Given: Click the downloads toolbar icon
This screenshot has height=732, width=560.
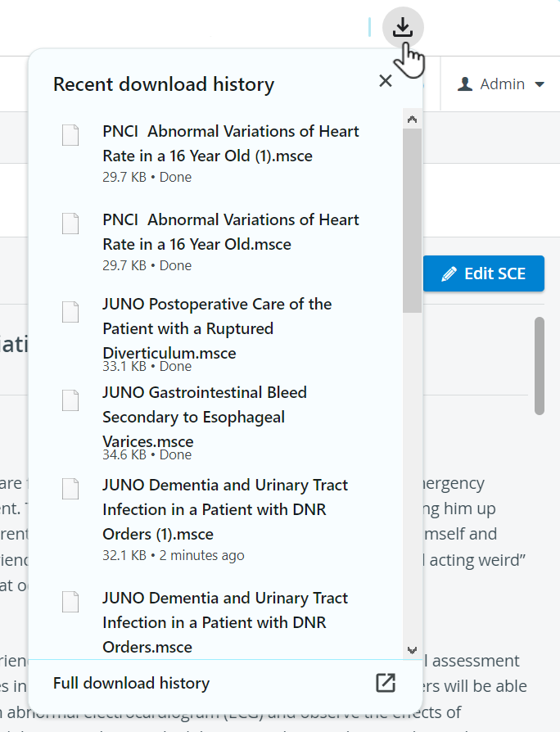Looking at the screenshot, I should click(403, 28).
